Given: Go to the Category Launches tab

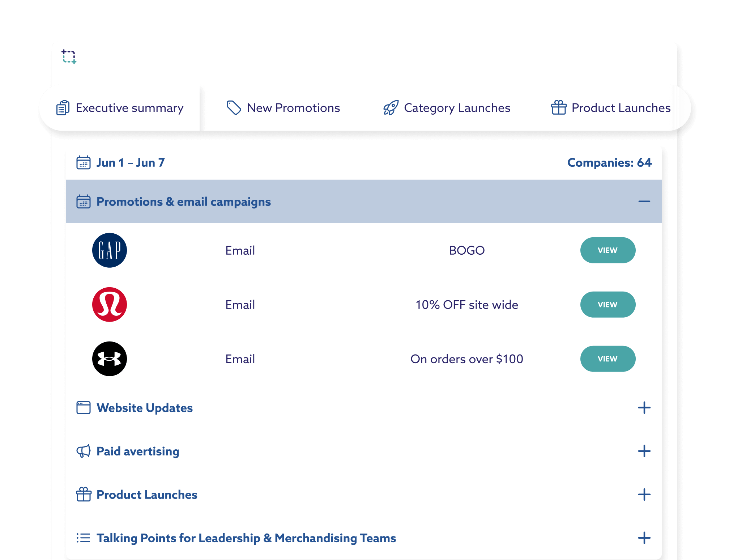Looking at the screenshot, I should (447, 108).
